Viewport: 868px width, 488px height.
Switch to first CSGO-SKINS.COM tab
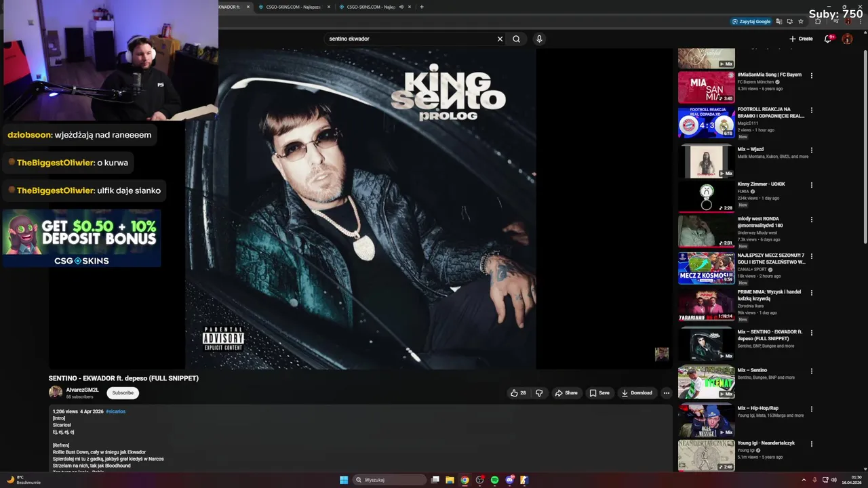[292, 7]
